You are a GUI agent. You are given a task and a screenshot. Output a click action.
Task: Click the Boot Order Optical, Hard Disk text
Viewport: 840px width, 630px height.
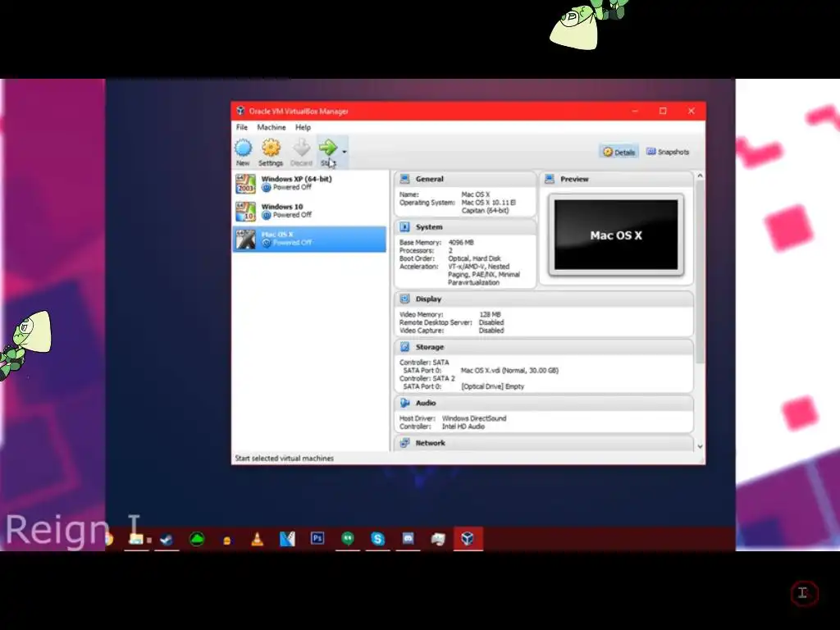(474, 258)
